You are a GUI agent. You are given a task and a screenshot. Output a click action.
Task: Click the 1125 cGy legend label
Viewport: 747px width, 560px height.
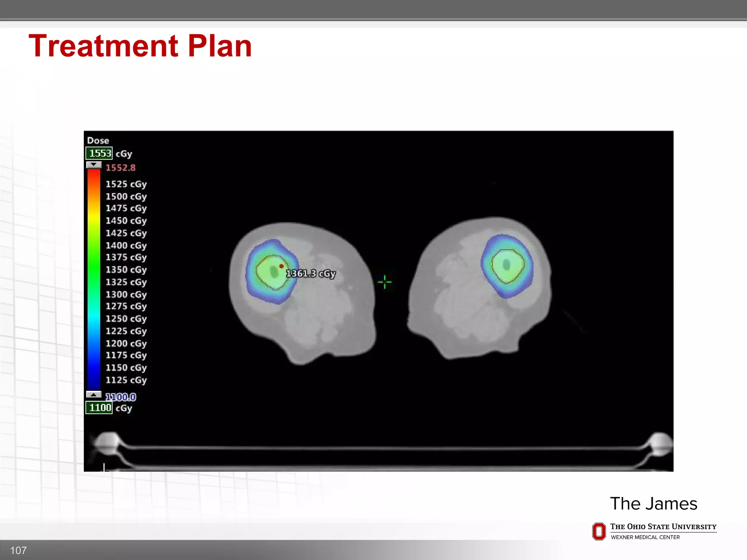pos(126,380)
